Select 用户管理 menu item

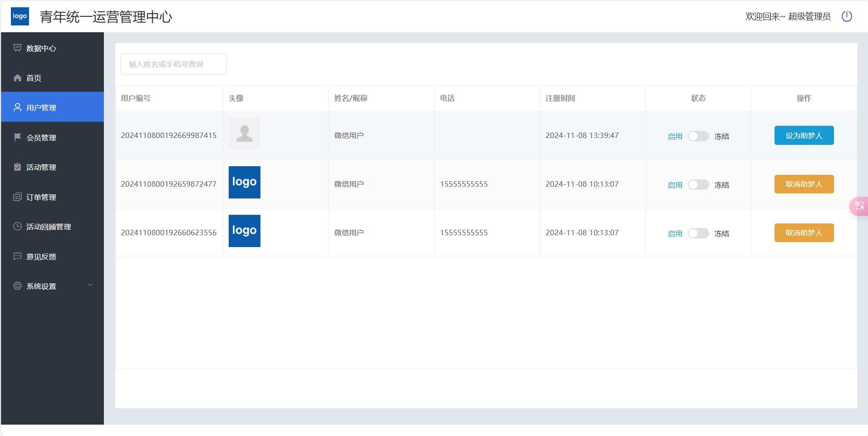pyautogui.click(x=52, y=107)
